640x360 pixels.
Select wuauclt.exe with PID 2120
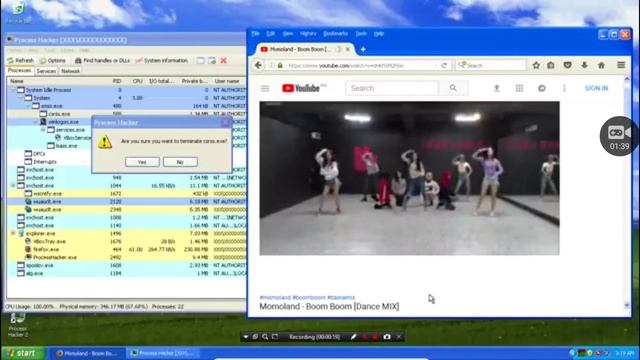pyautogui.click(x=127, y=201)
